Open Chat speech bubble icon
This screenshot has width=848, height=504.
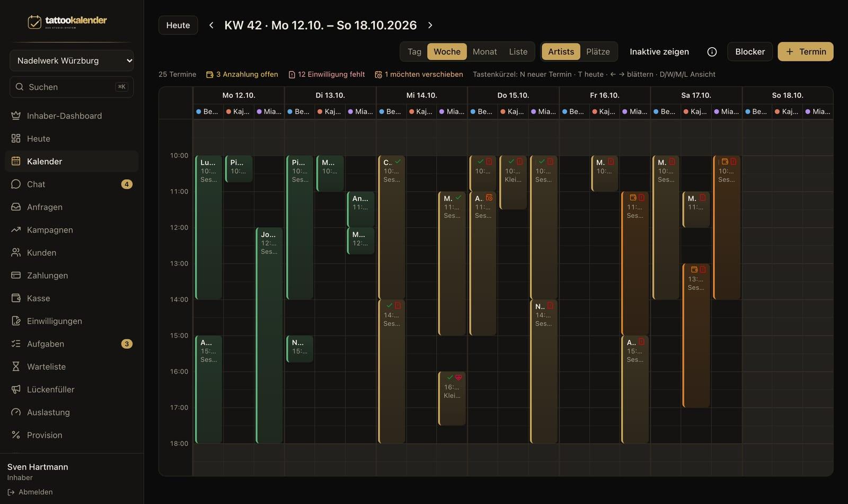(x=16, y=184)
